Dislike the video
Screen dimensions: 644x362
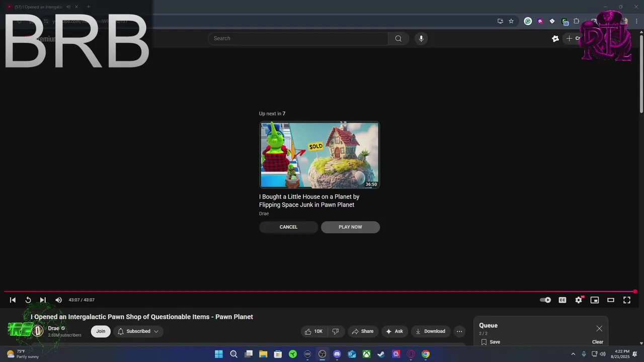(336, 331)
